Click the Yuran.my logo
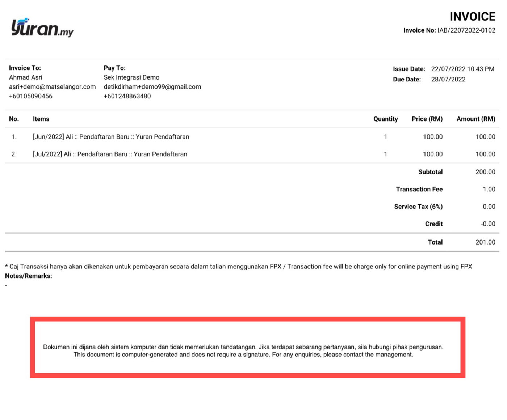Viewport: 507px width, 420px height. (x=42, y=27)
